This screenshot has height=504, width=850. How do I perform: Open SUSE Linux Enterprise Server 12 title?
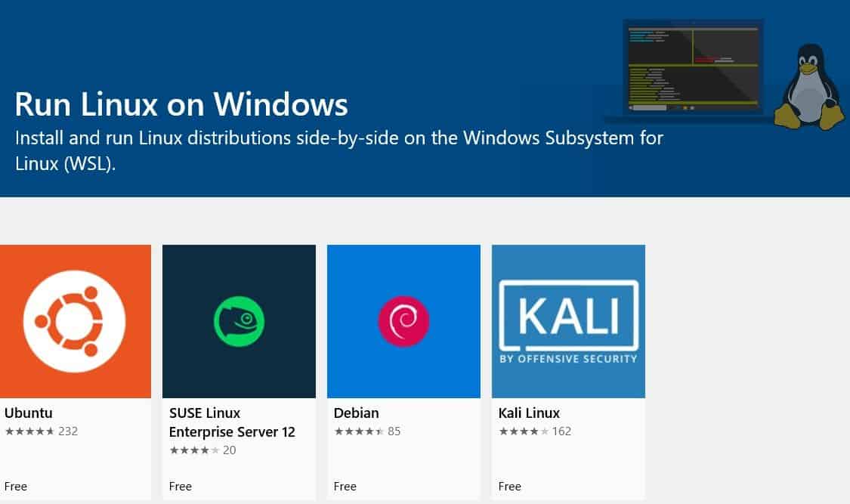click(x=231, y=422)
